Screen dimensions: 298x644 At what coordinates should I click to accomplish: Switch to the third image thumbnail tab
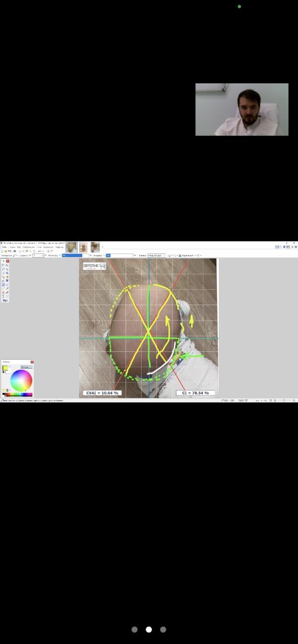pos(94,247)
